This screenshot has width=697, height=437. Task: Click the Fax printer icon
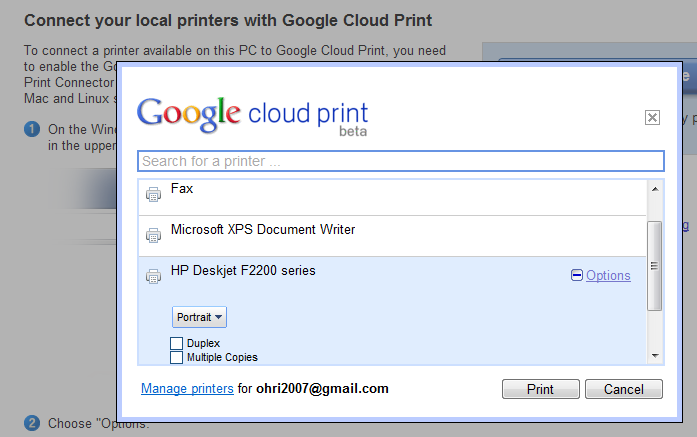coord(153,195)
